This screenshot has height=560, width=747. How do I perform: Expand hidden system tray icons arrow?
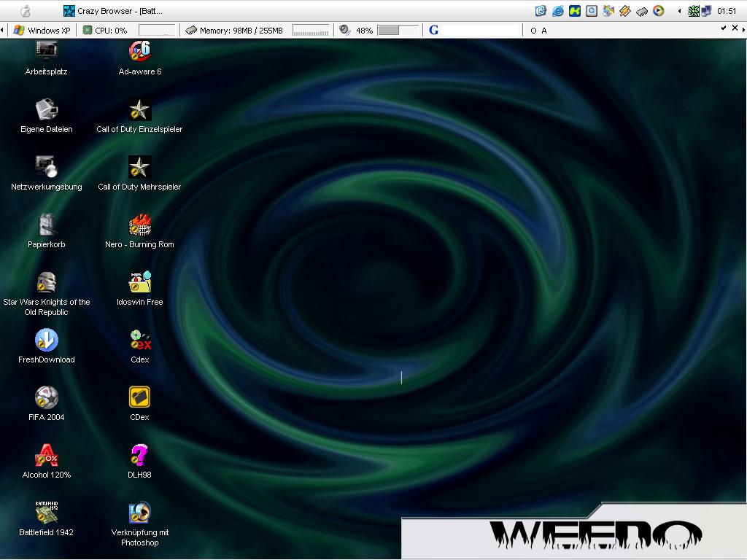coord(680,11)
